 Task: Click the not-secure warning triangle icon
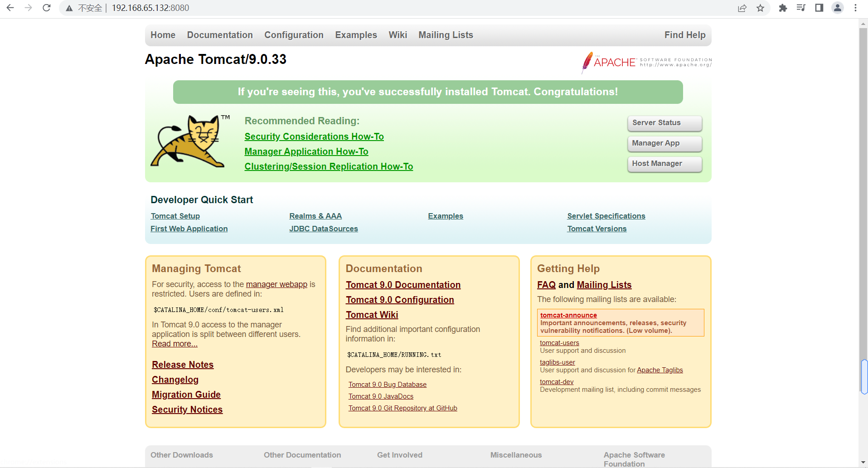click(x=69, y=8)
